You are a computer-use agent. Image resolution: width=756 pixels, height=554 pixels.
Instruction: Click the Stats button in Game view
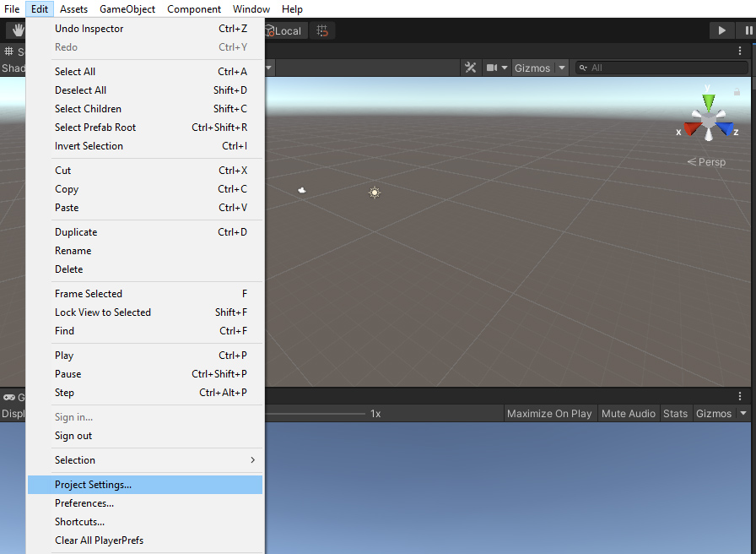(x=675, y=413)
